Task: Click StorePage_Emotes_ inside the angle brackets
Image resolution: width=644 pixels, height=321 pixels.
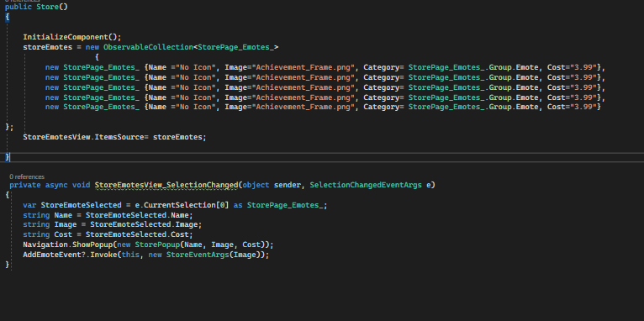Action: [x=235, y=47]
